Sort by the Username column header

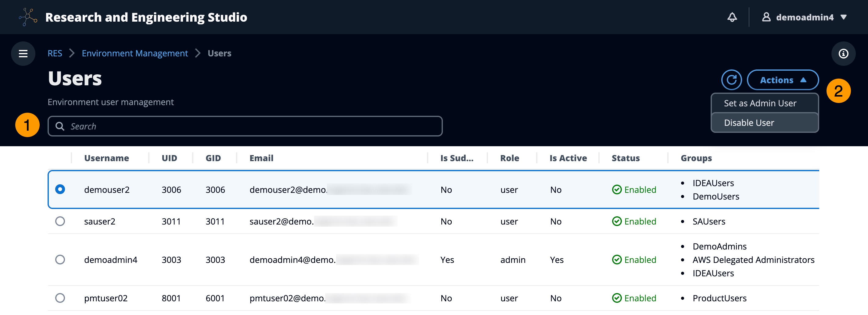click(x=106, y=158)
